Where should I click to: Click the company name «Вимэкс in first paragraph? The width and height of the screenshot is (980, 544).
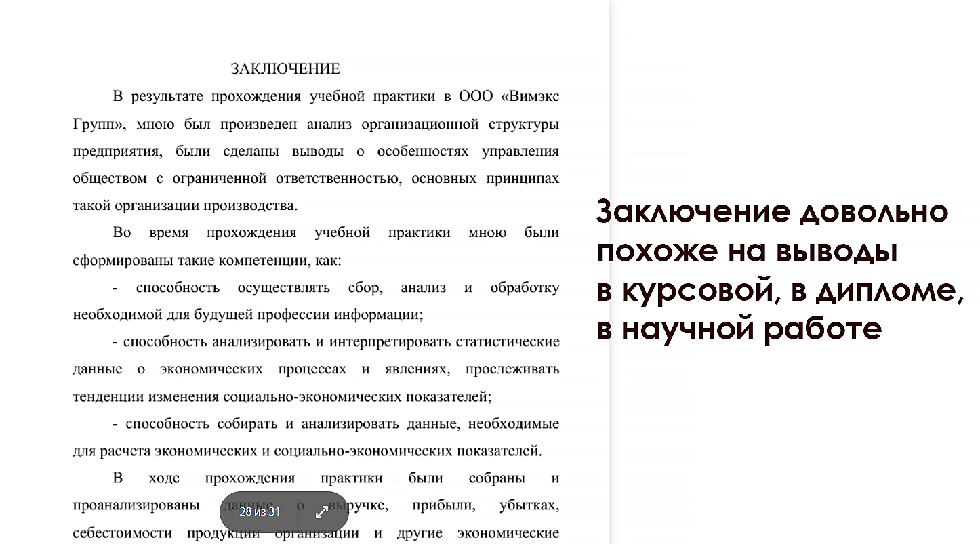[x=530, y=96]
